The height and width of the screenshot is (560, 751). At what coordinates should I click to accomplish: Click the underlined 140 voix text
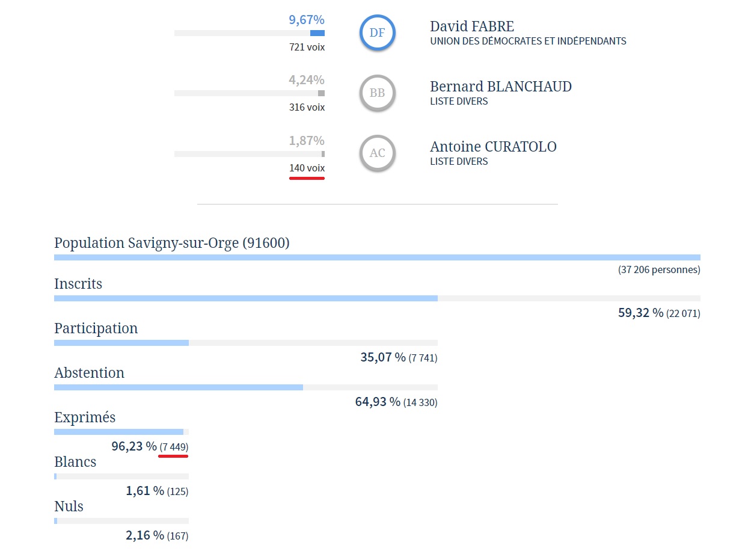click(307, 168)
